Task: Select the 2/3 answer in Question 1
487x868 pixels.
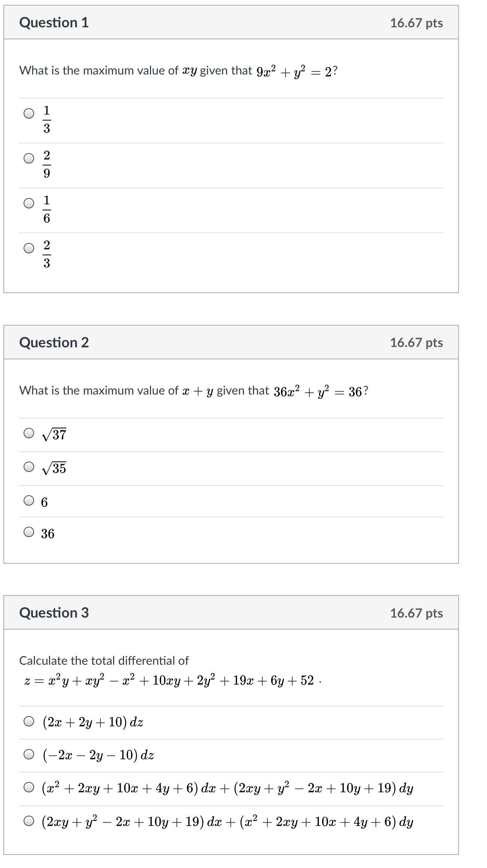Action: pyautogui.click(x=29, y=248)
